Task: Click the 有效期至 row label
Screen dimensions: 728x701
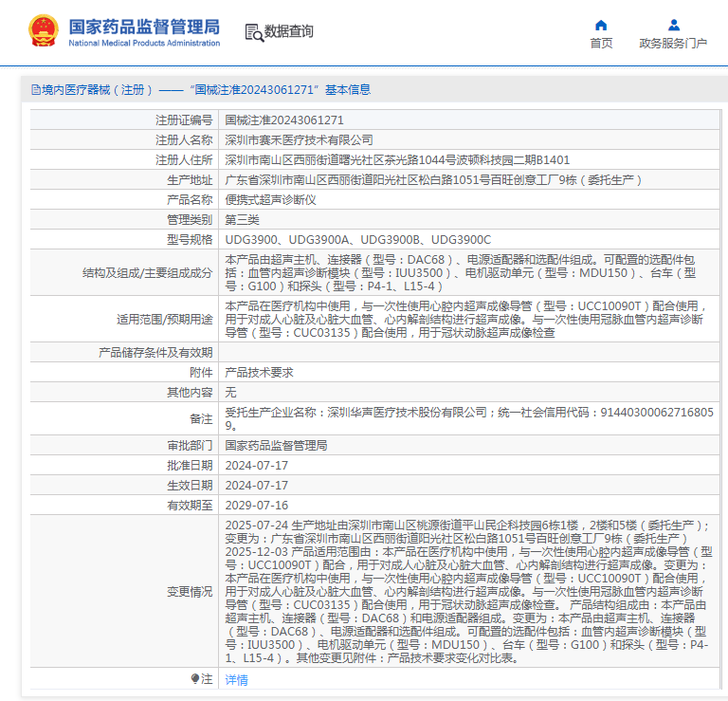Action: [x=190, y=506]
